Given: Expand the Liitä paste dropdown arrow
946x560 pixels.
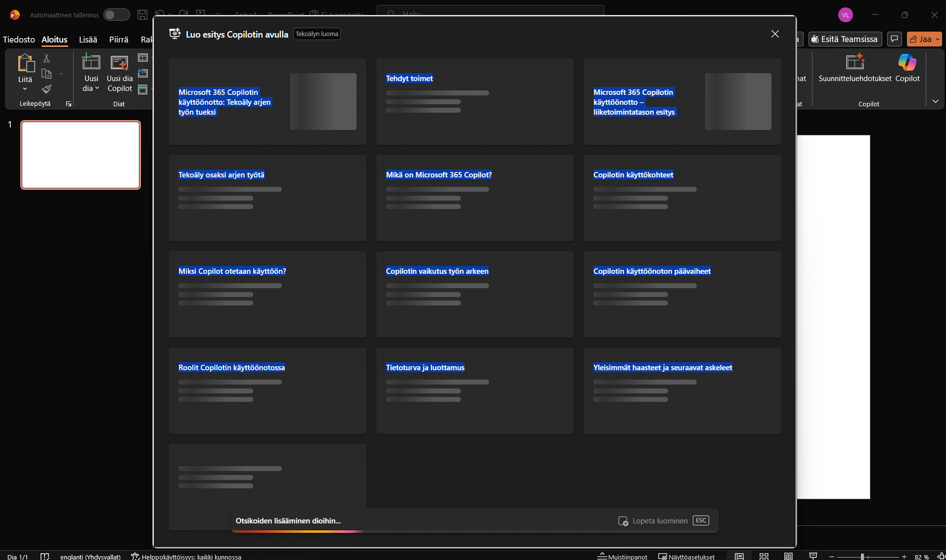Looking at the screenshot, I should [x=25, y=89].
